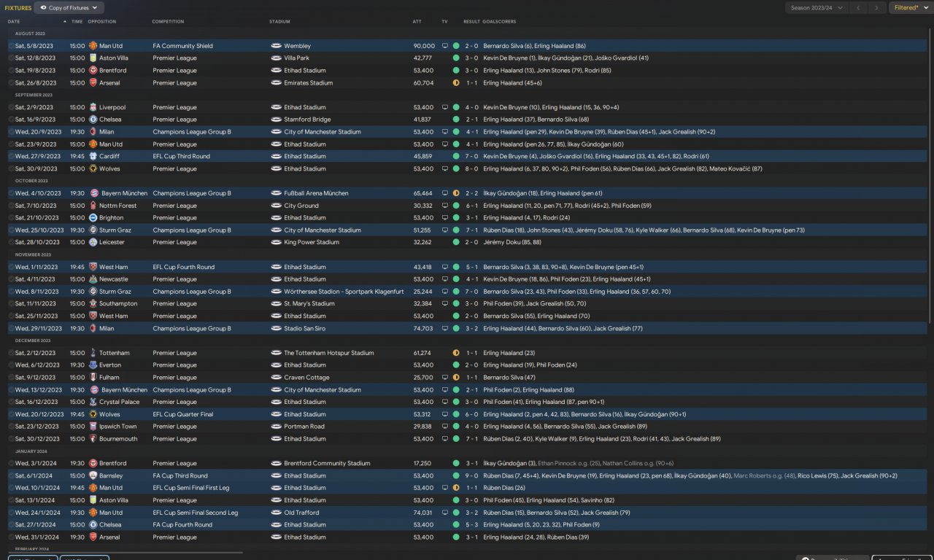
Task: Tick the selector for the Sat, 12/8/2023 fixture
Action: coord(11,58)
